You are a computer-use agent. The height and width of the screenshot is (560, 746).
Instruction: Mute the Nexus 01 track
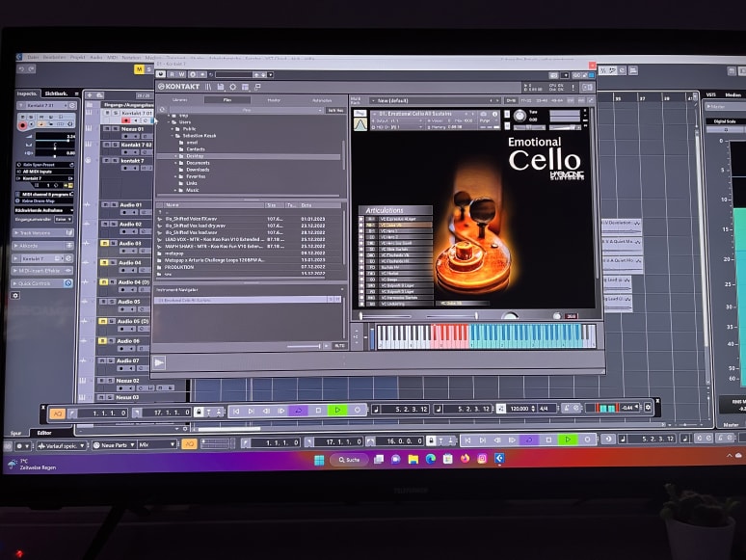107,129
